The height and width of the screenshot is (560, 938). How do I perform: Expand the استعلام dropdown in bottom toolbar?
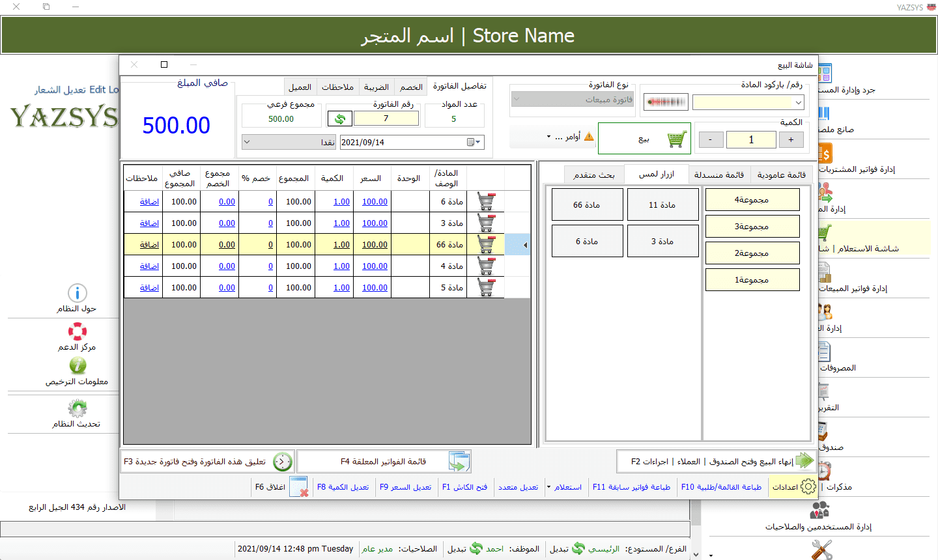(548, 486)
